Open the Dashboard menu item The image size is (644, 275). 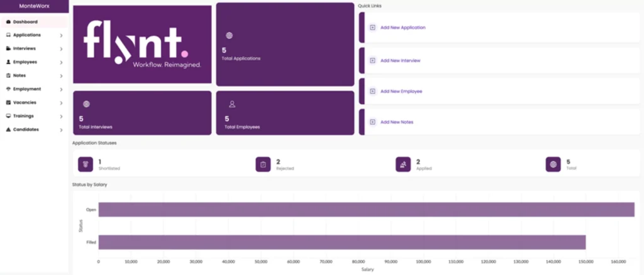click(25, 22)
